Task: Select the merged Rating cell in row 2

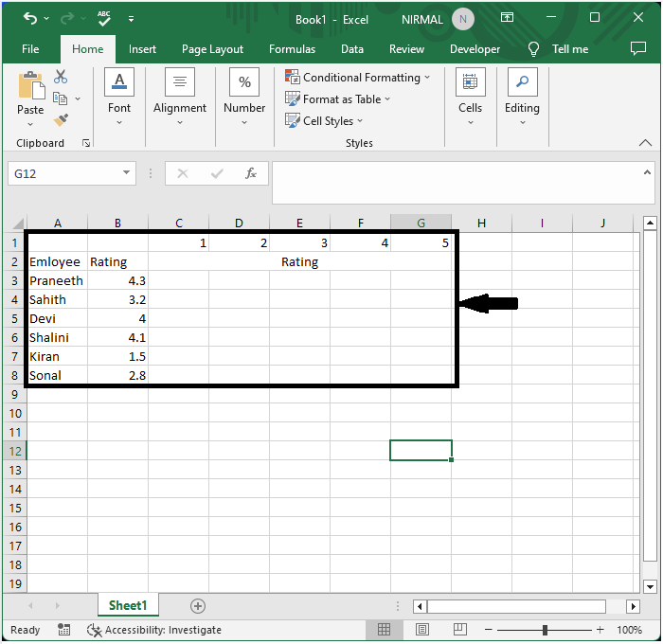Action: (300, 261)
